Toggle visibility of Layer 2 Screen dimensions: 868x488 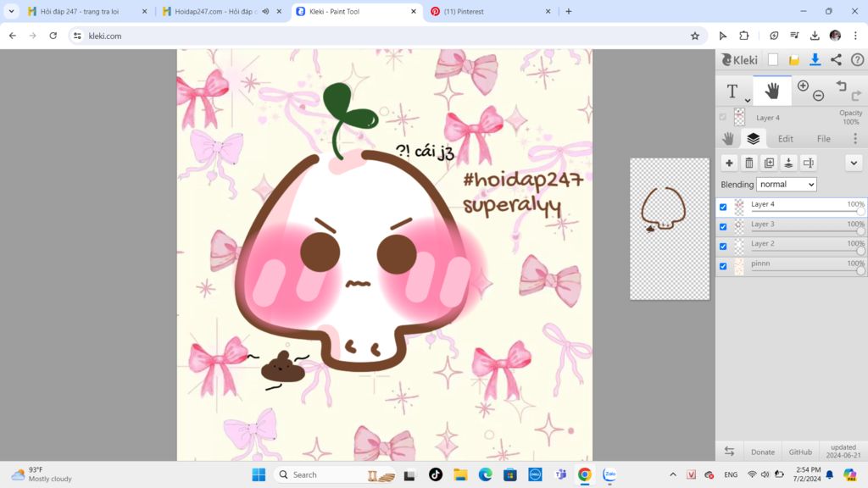point(723,247)
